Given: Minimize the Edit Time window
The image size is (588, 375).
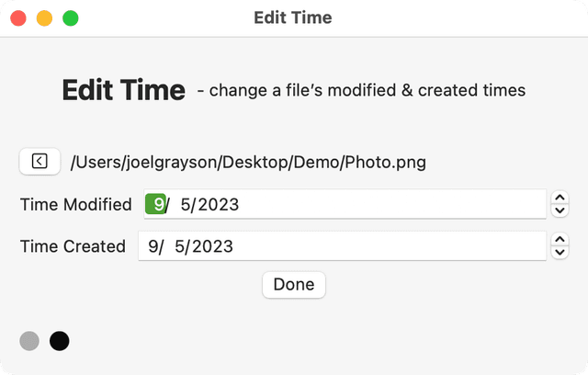Looking at the screenshot, I should pyautogui.click(x=44, y=18).
